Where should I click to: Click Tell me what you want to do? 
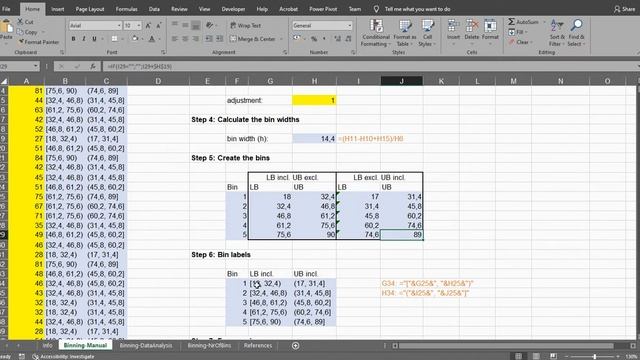(x=417, y=9)
